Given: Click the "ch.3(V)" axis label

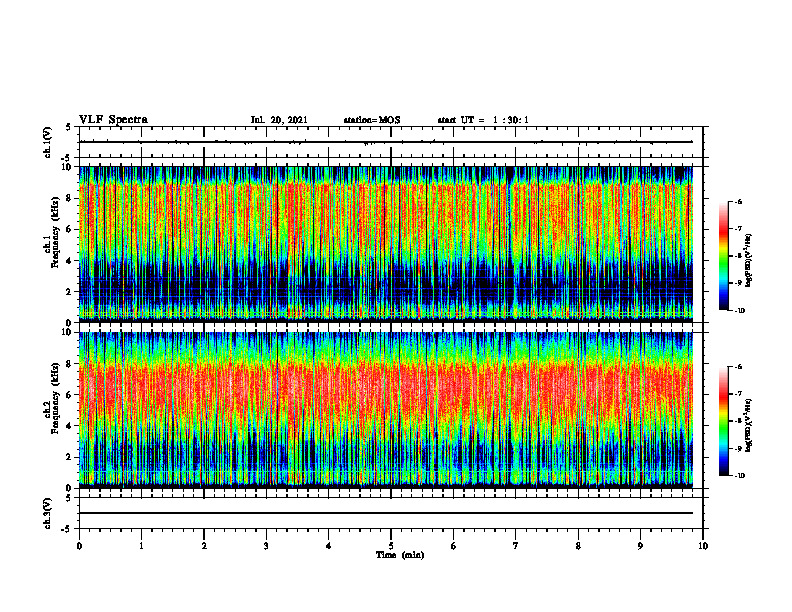Looking at the screenshot, I should pos(47,513).
